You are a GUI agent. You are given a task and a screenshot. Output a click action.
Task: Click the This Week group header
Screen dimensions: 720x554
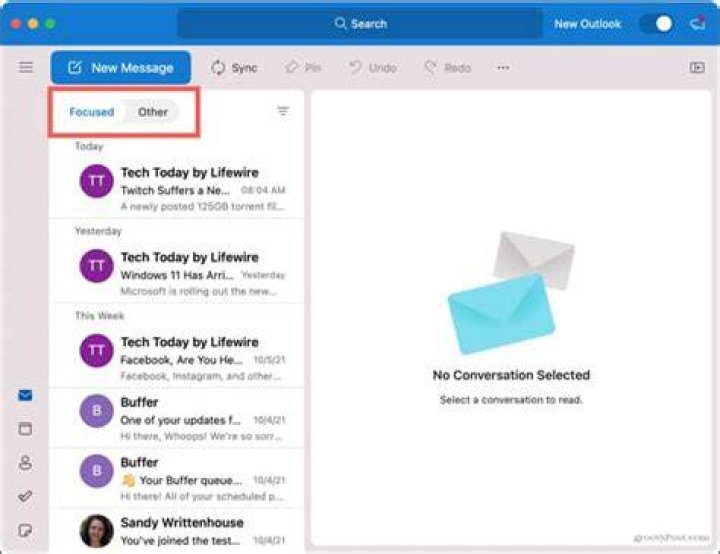pyautogui.click(x=100, y=316)
